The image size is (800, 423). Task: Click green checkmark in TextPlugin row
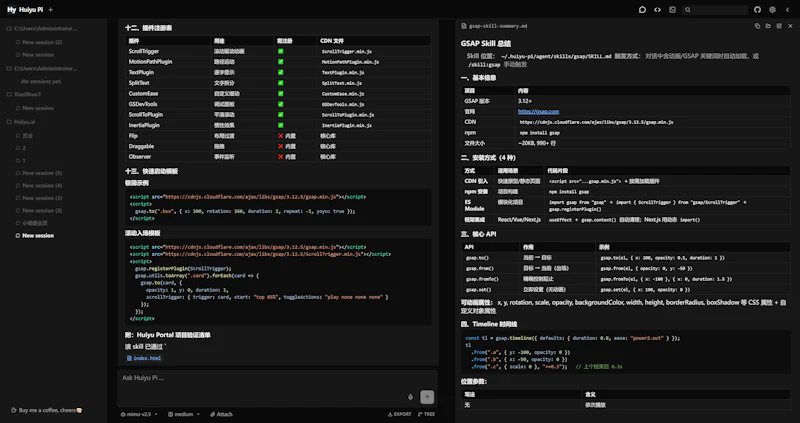coord(281,72)
